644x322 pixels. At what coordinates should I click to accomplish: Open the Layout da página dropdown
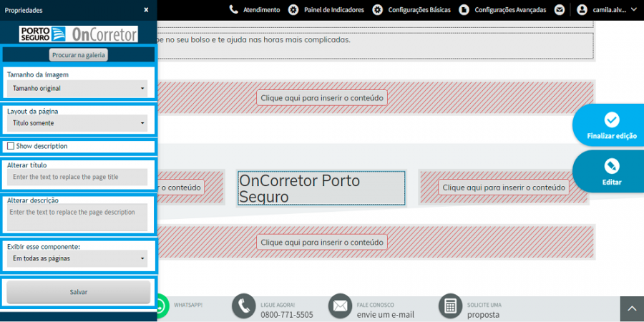(x=77, y=123)
